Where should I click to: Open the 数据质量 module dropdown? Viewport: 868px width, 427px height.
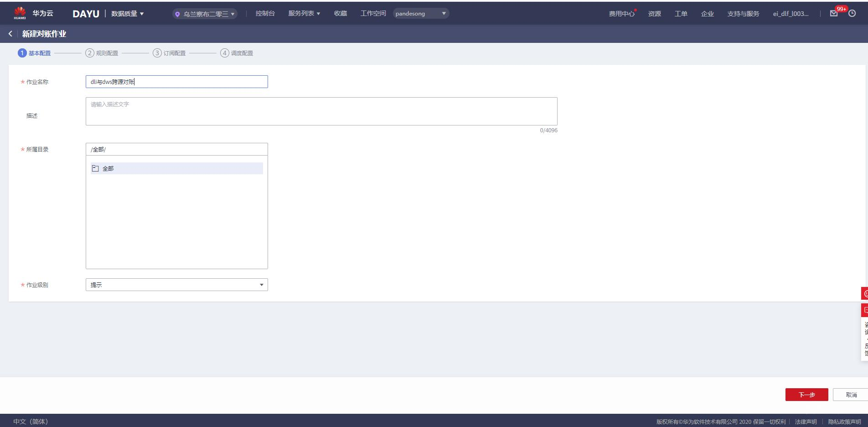pos(128,14)
